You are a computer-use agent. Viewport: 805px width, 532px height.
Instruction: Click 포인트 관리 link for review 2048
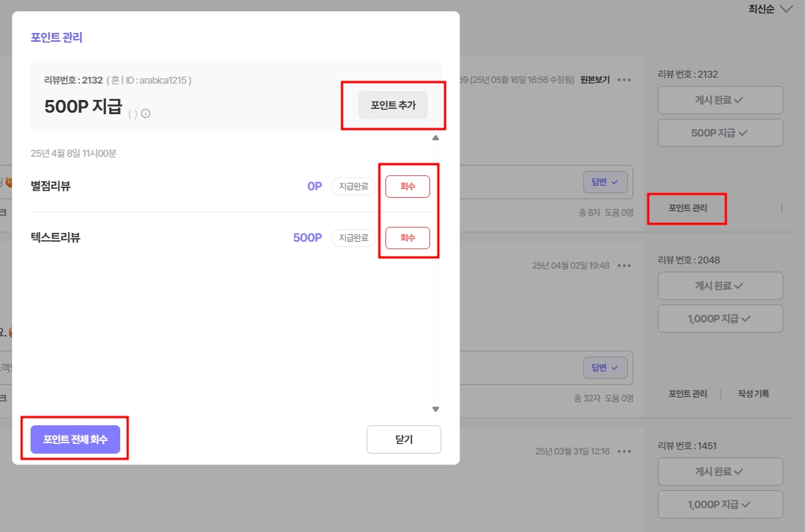point(688,393)
